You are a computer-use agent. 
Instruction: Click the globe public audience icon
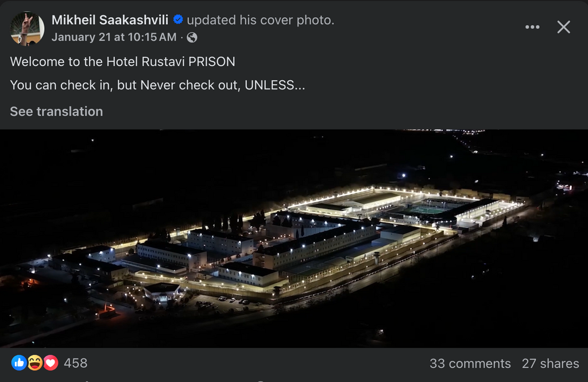click(192, 37)
